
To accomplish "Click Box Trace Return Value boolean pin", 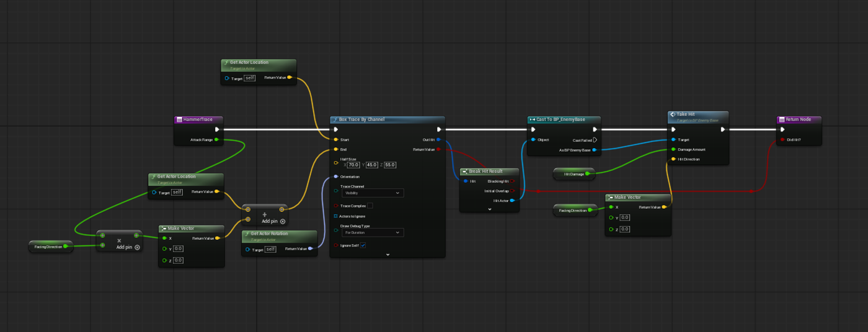I will [x=439, y=149].
